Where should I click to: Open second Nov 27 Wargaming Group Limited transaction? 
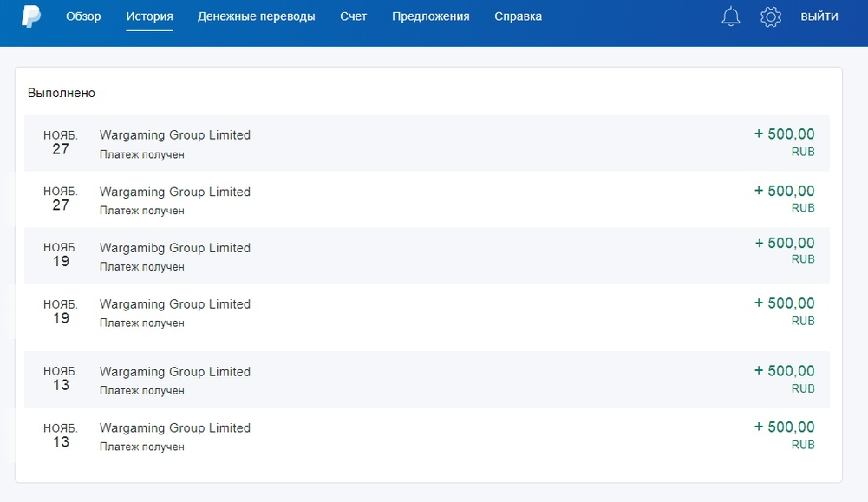tap(427, 199)
